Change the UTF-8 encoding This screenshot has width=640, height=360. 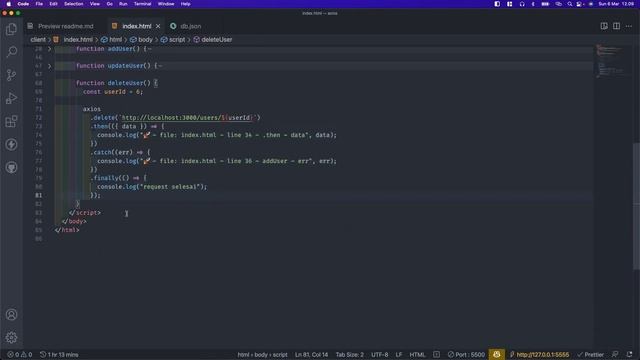tap(380, 355)
